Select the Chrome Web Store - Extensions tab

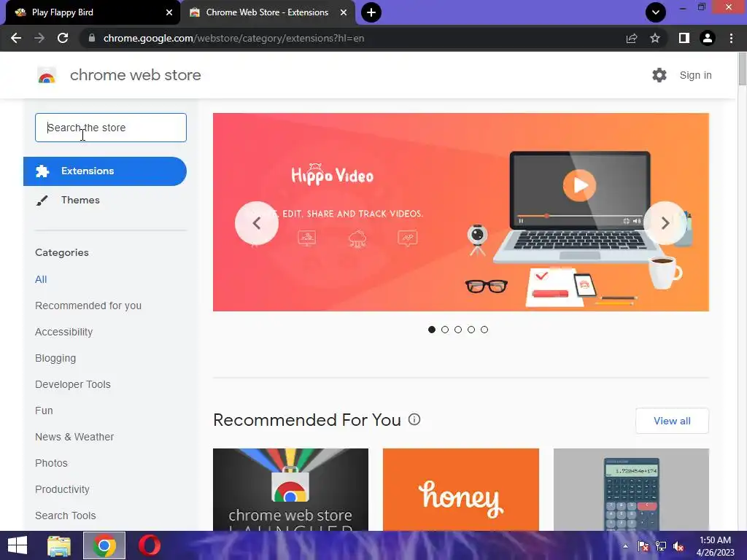267,12
